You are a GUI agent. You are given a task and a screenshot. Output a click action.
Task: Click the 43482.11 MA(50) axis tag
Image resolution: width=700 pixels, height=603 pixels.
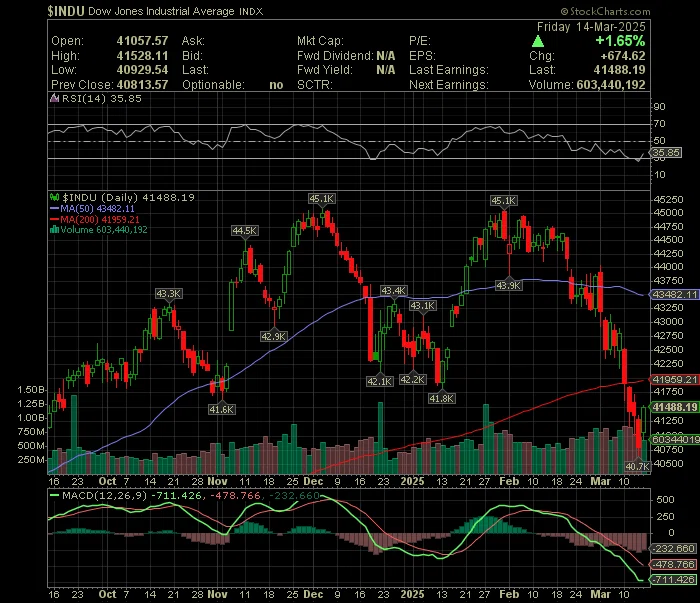[675, 295]
